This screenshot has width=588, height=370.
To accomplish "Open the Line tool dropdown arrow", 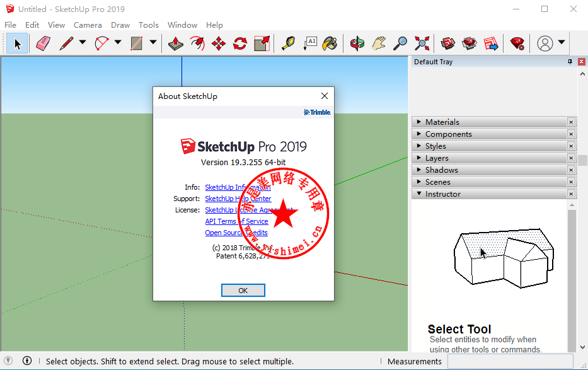I will (83, 42).
